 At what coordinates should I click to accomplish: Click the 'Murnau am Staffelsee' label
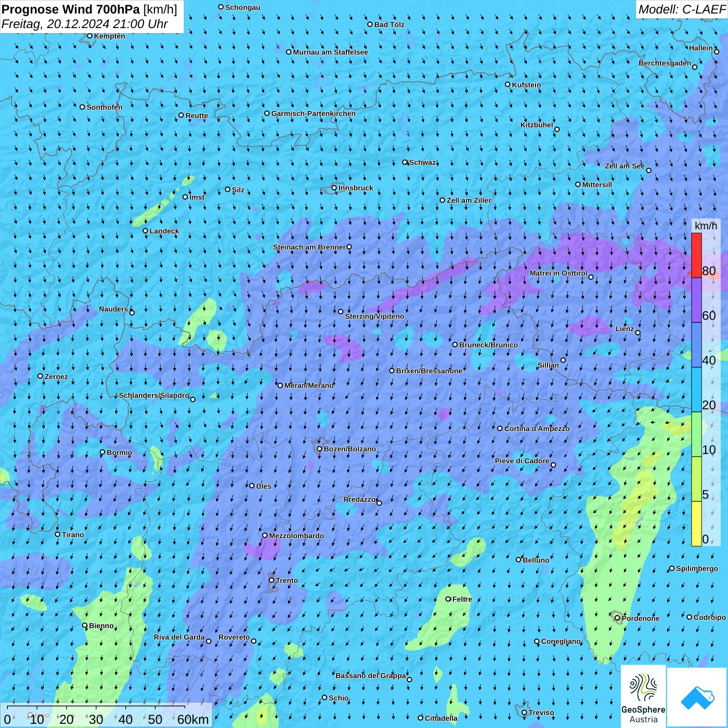pyautogui.click(x=330, y=52)
